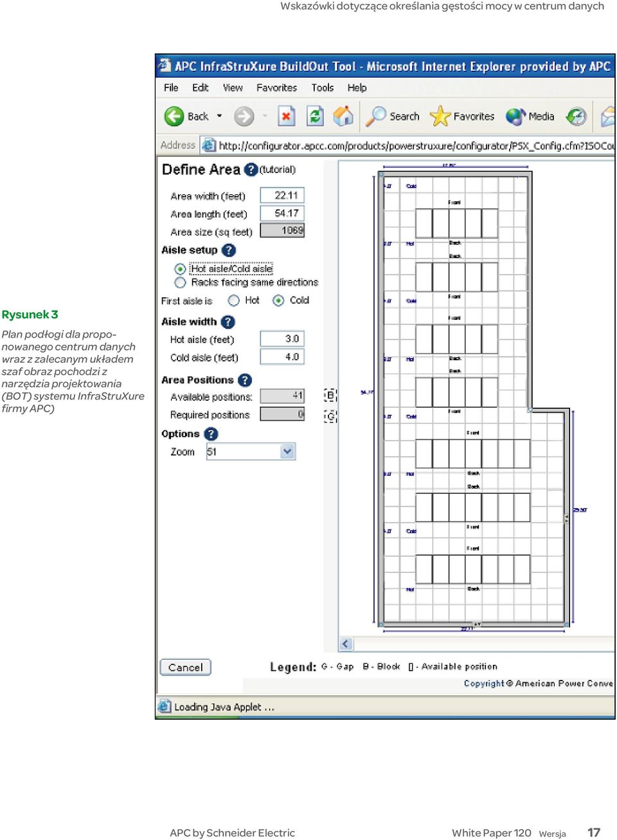Click the Area width field
Image resolution: width=617 pixels, height=840 pixels.
click(282, 196)
